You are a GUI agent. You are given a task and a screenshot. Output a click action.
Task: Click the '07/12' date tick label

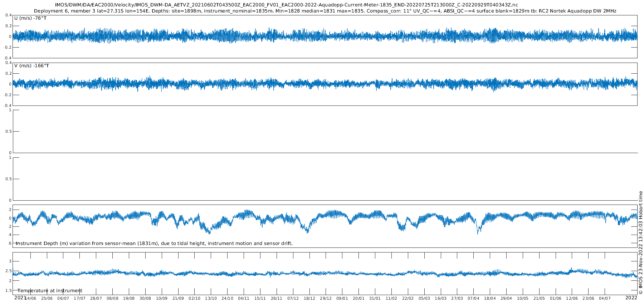[293, 298]
